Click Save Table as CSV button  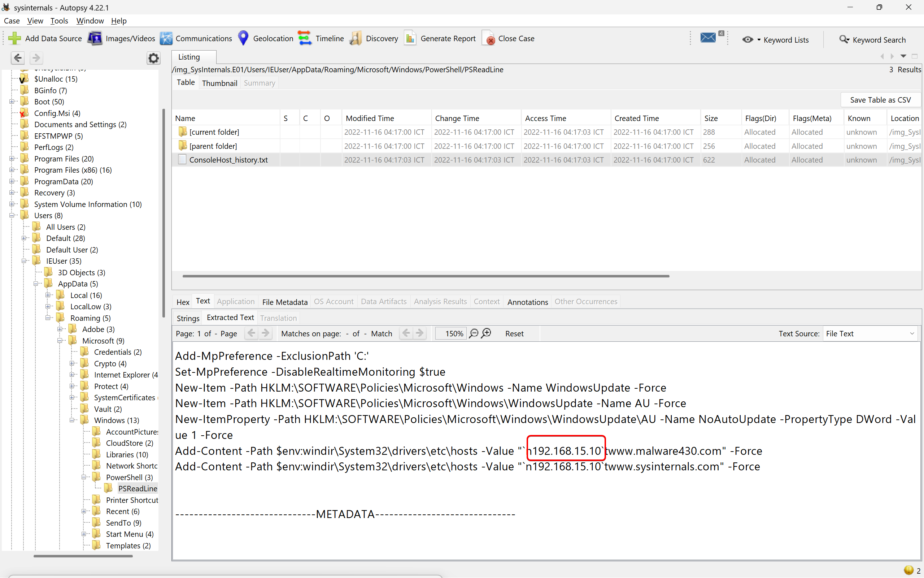point(880,100)
